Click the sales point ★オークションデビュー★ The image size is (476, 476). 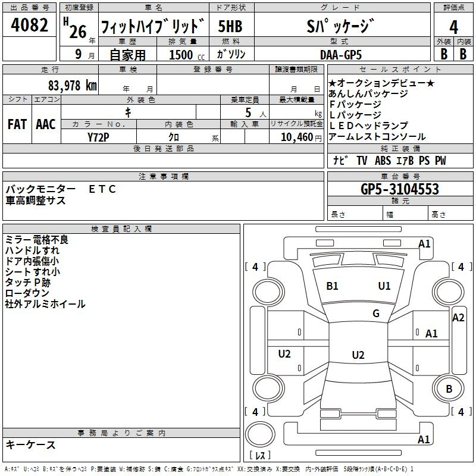tap(381, 83)
